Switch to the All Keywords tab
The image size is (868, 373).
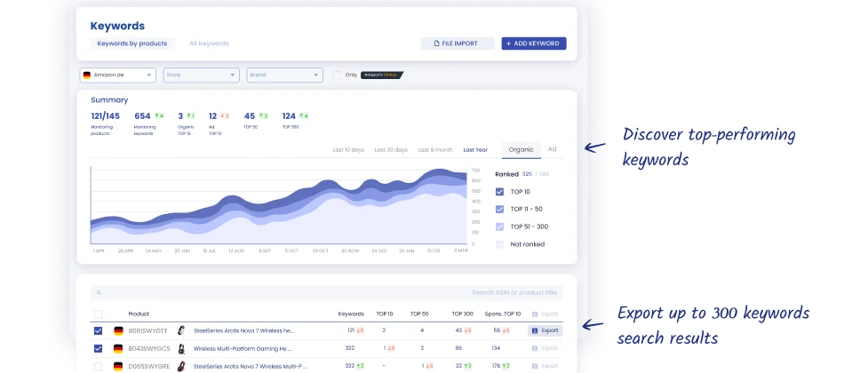209,44
